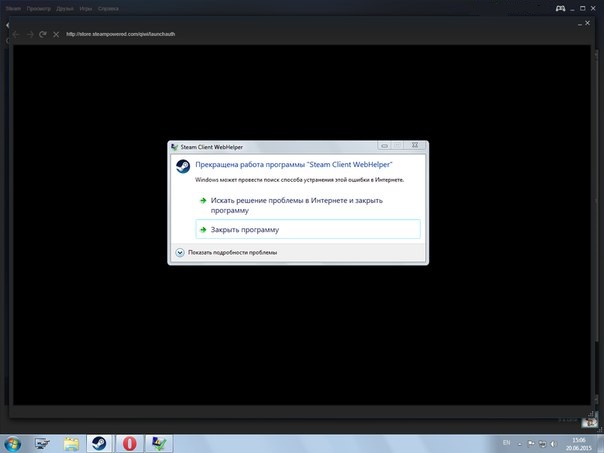Click the taskbar clock showing 15:06
This screenshot has height=453, width=604.
click(x=579, y=441)
